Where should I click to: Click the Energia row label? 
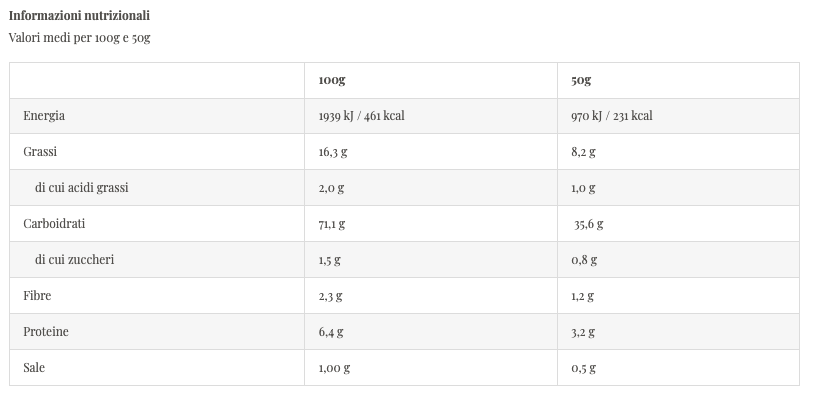click(x=44, y=116)
